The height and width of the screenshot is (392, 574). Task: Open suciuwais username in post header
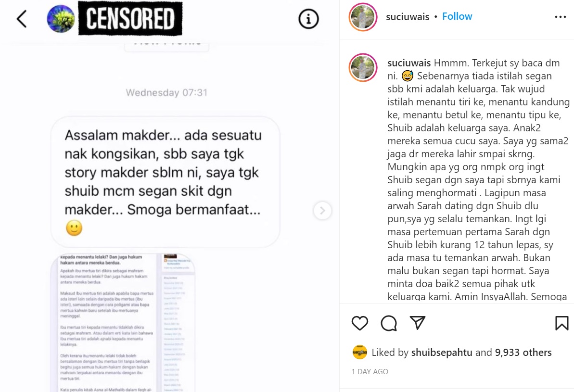408,17
